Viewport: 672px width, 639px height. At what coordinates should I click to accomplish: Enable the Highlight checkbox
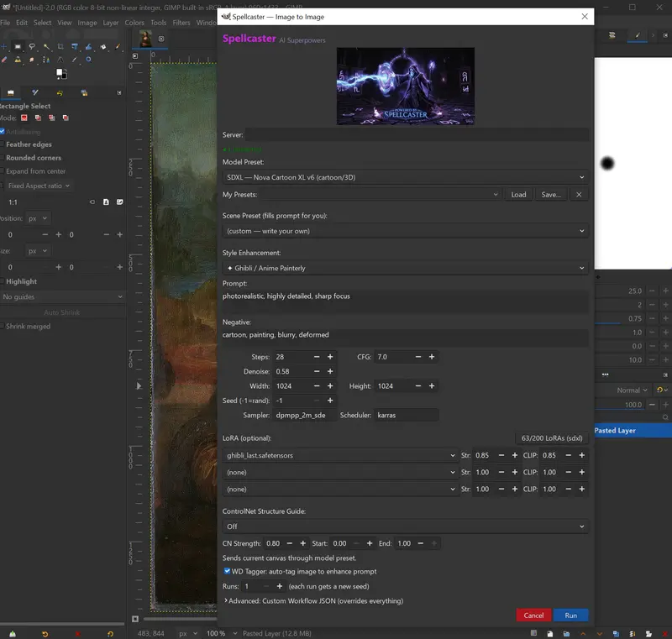coord(2,281)
